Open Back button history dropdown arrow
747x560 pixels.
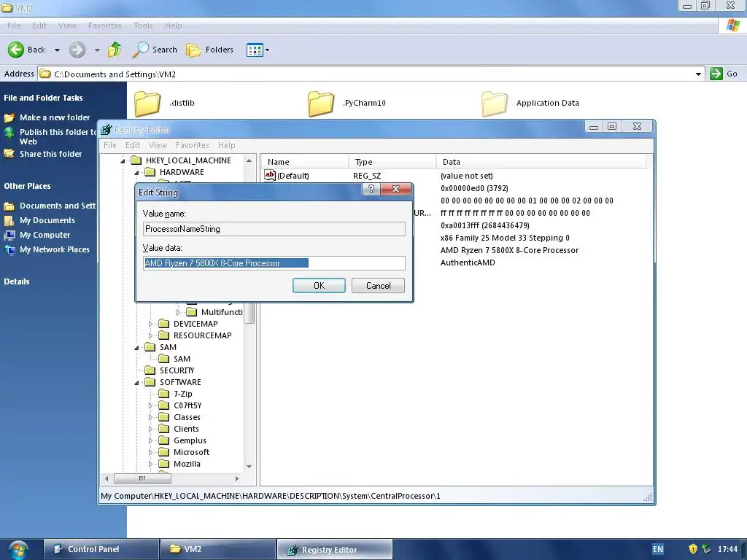coord(57,50)
